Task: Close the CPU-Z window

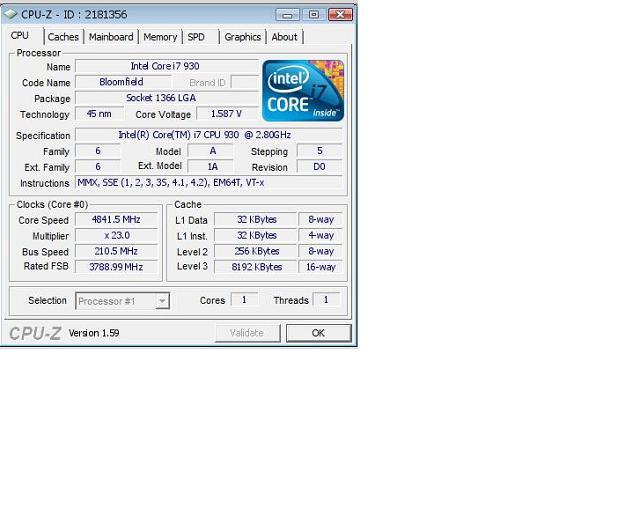Action: coord(340,15)
